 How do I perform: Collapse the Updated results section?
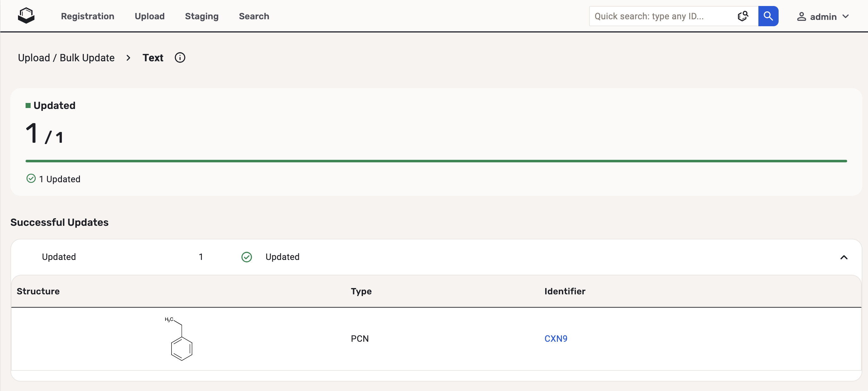pos(843,257)
